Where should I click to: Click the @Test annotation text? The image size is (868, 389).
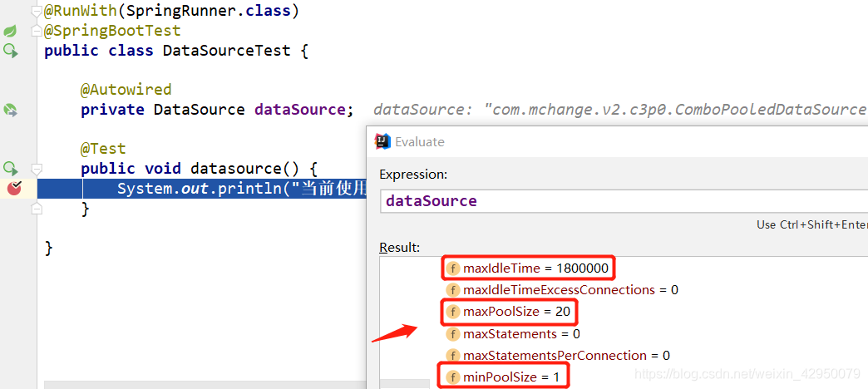(x=104, y=149)
